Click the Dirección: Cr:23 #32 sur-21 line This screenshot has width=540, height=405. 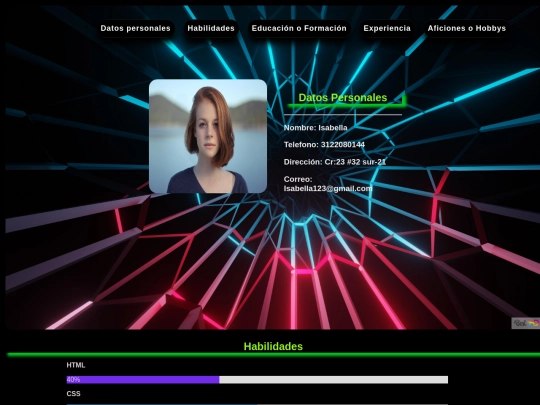coord(335,162)
